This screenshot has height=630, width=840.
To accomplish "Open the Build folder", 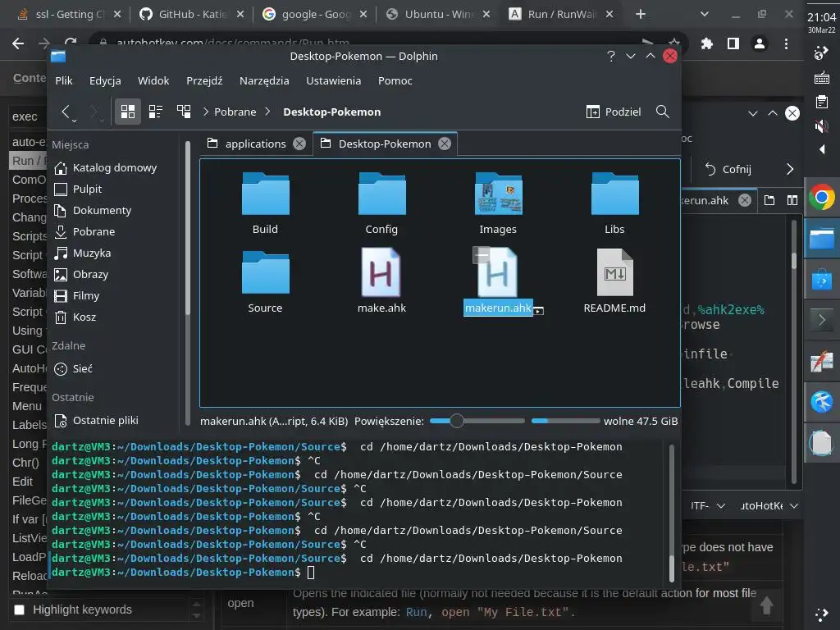I will click(x=265, y=203).
